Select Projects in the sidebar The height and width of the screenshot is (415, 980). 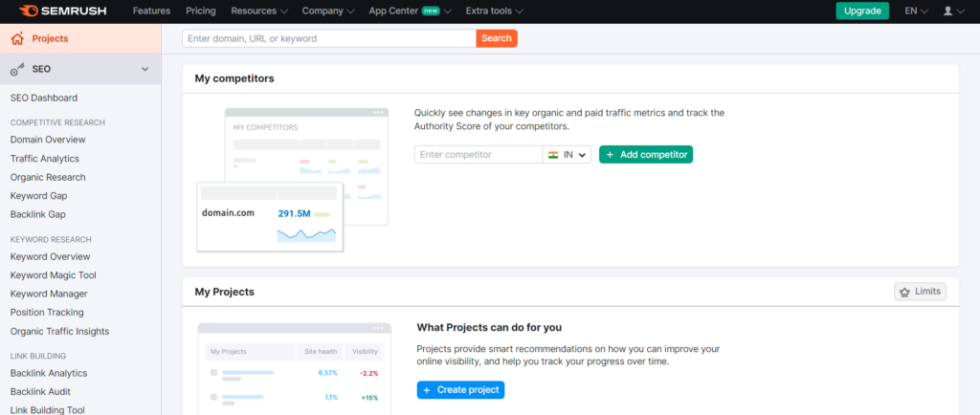[x=80, y=38]
